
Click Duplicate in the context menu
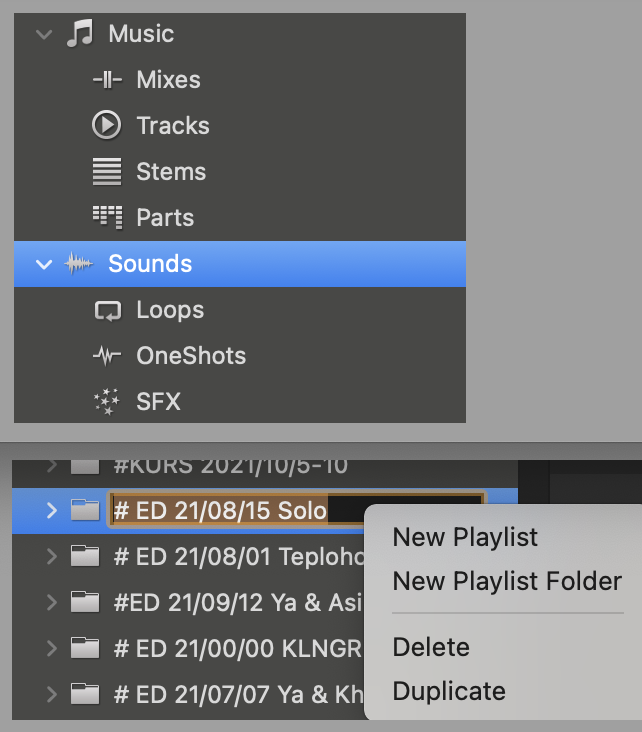point(449,691)
